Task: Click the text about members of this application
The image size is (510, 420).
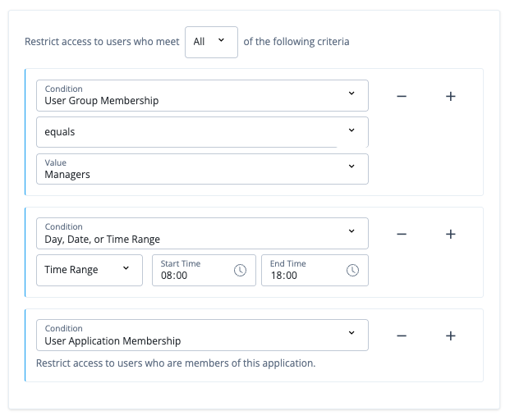Action: tap(176, 363)
